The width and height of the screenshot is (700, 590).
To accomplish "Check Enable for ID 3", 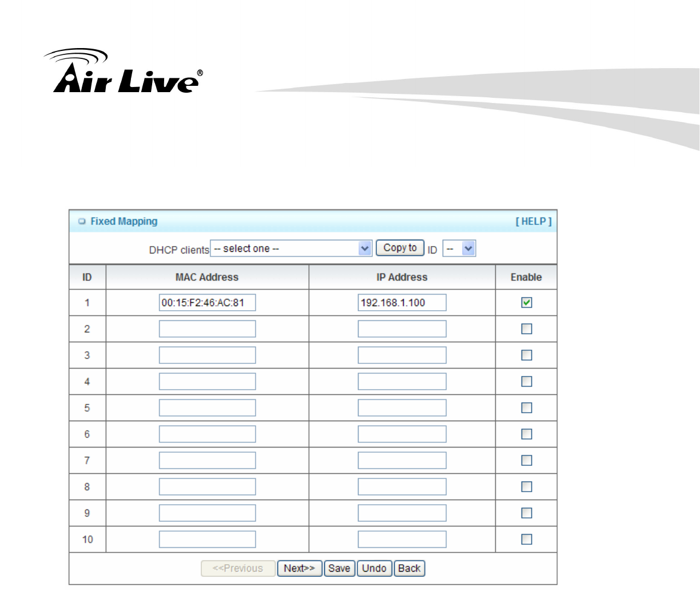I will (x=527, y=355).
